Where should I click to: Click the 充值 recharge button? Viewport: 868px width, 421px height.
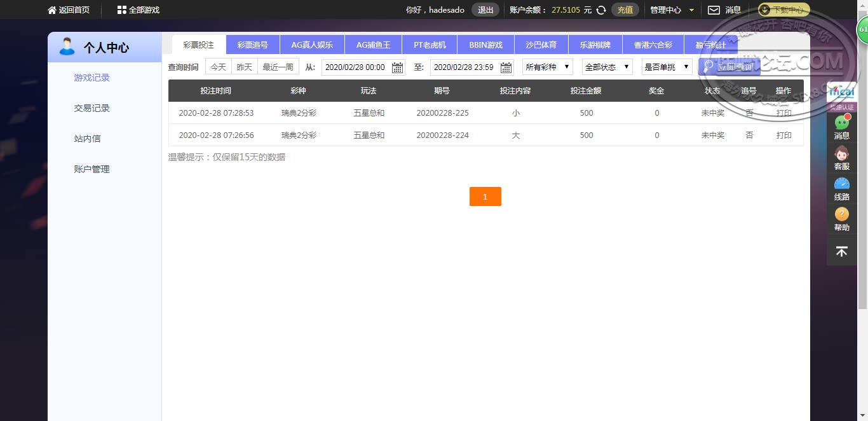tap(625, 10)
